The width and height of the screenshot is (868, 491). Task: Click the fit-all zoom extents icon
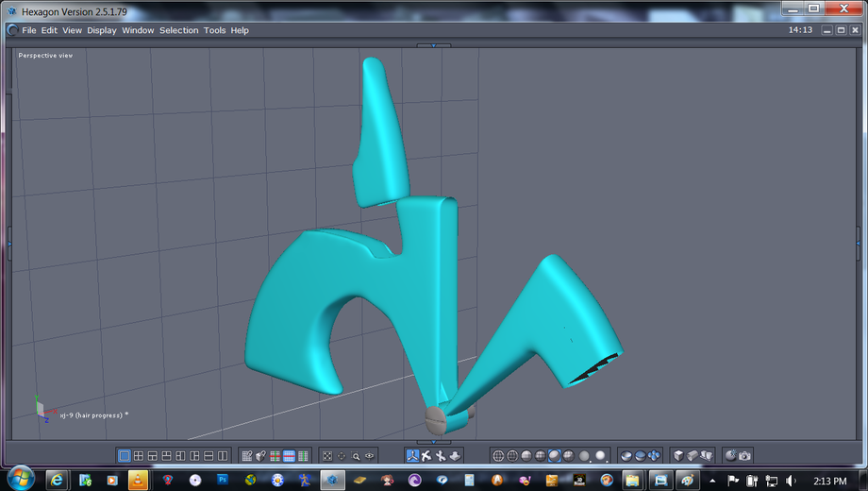click(327, 456)
